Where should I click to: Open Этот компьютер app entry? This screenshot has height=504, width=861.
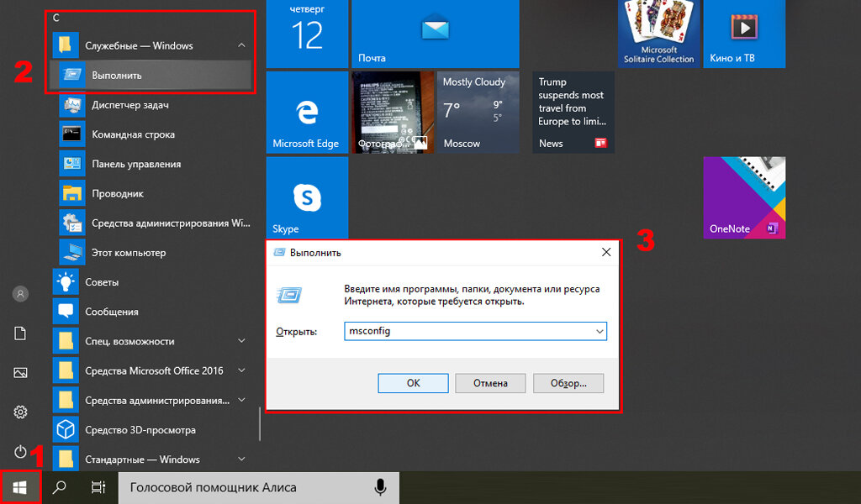point(151,253)
